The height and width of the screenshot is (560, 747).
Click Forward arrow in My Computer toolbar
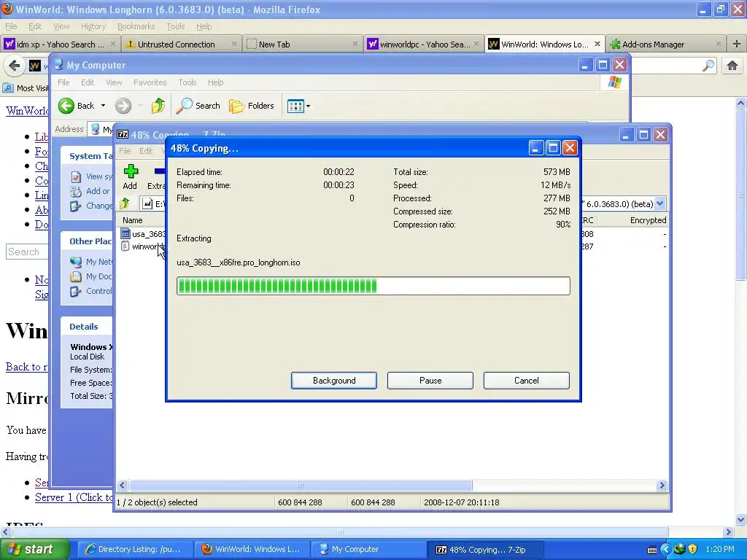pyautogui.click(x=123, y=106)
